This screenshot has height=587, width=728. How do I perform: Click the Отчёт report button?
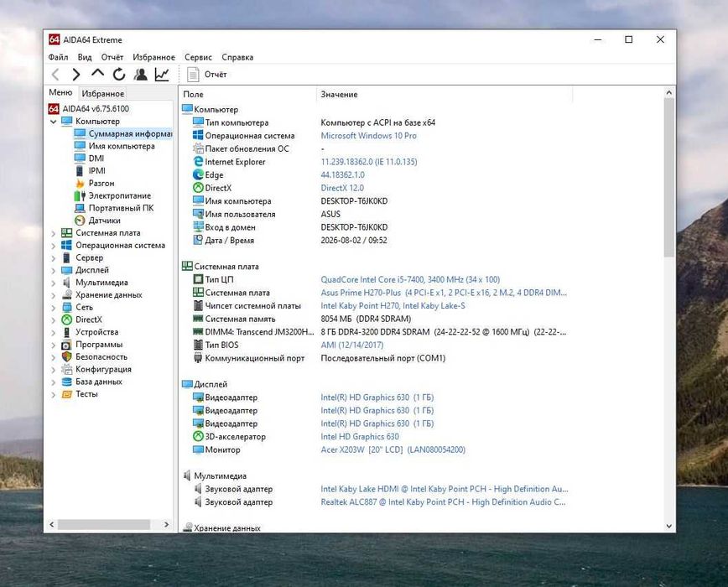click(206, 75)
